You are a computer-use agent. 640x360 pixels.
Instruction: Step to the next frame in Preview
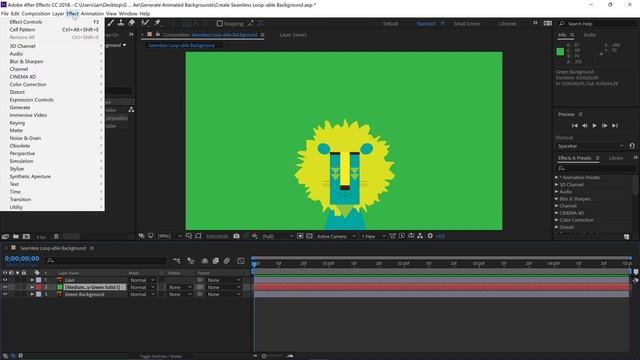(604, 125)
